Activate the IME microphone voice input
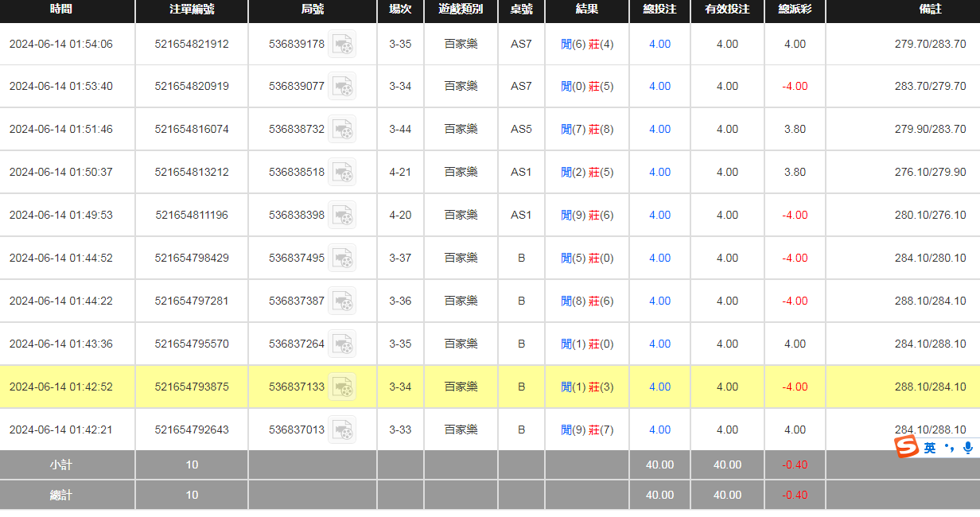This screenshot has width=980, height=517. (967, 448)
